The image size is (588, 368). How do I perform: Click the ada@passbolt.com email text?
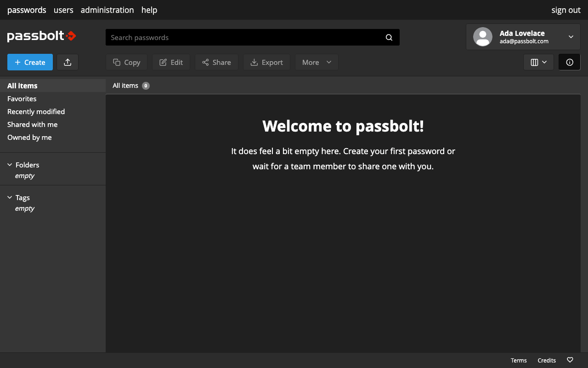(524, 41)
